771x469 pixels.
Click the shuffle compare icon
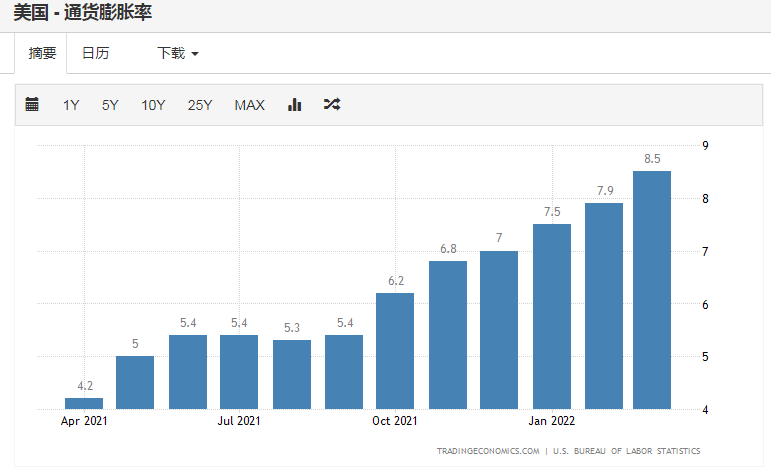coord(332,104)
